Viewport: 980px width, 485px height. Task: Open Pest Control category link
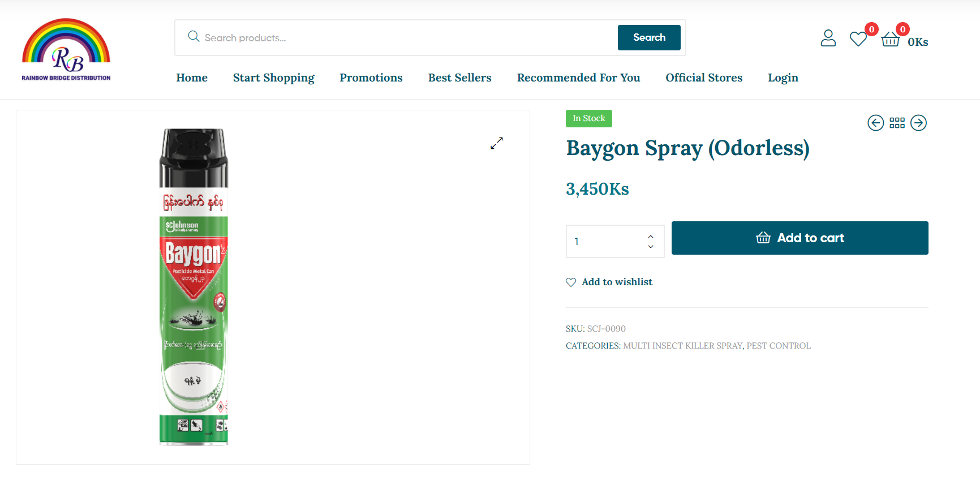click(x=779, y=346)
